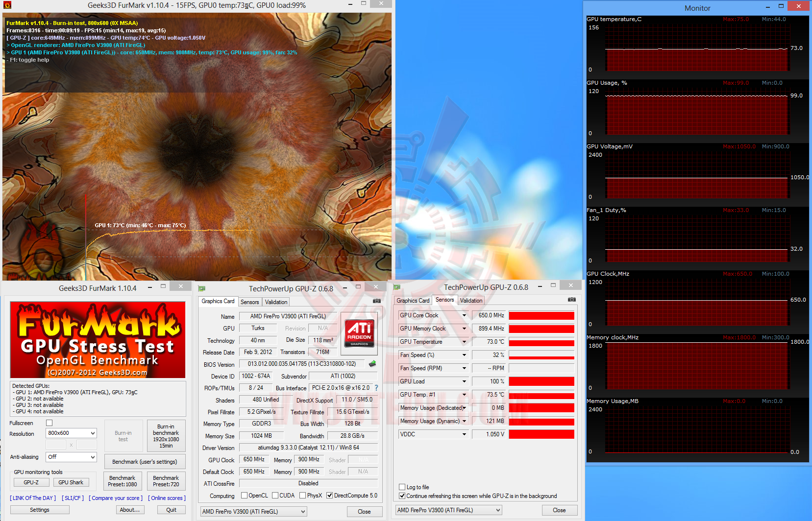The image size is (812, 521).
Task: Toggle the DirectCompute 5.0 checkbox
Action: [x=330, y=496]
